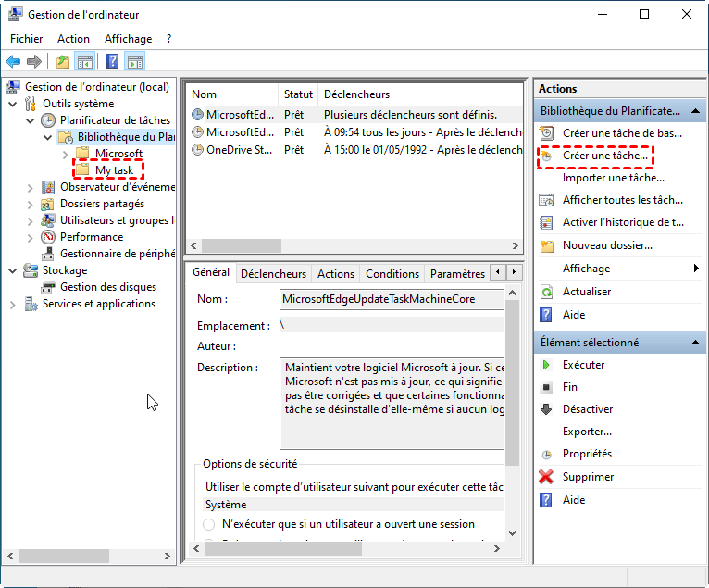Collapse the Stockage tree node
This screenshot has height=588, width=709.
[x=13, y=271]
